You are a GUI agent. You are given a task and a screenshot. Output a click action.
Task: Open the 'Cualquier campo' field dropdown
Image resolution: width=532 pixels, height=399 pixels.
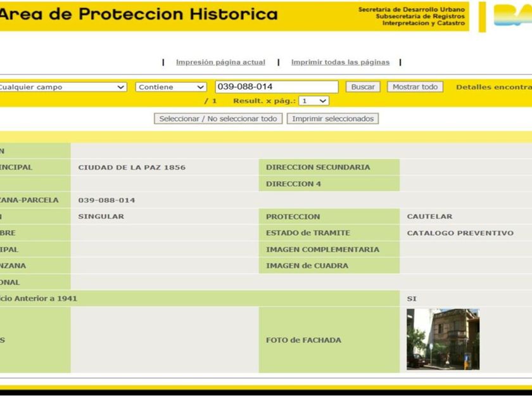pyautogui.click(x=63, y=87)
